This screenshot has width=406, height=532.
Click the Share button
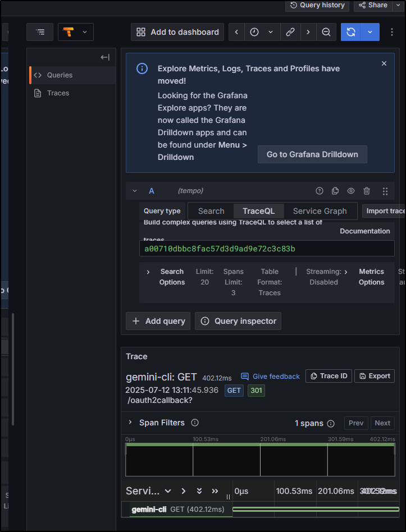(x=373, y=5)
